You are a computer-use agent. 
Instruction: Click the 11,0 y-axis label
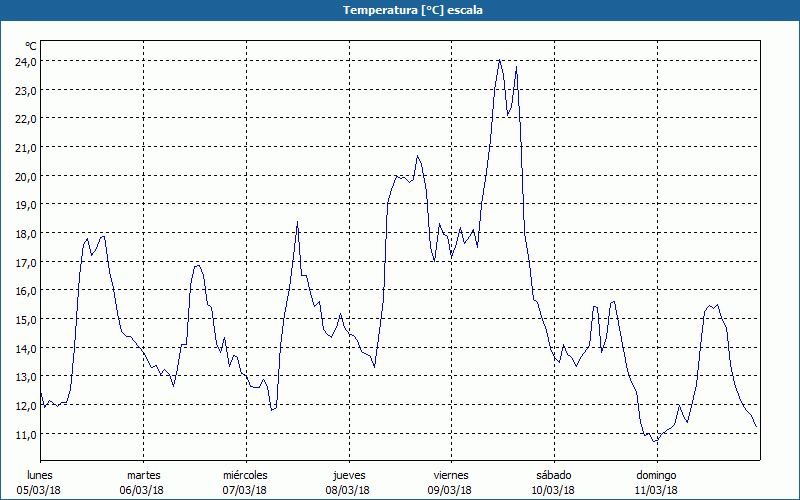coord(24,434)
